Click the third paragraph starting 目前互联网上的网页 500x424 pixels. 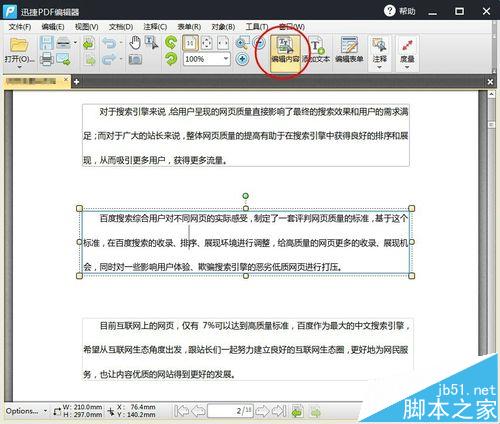[248, 349]
